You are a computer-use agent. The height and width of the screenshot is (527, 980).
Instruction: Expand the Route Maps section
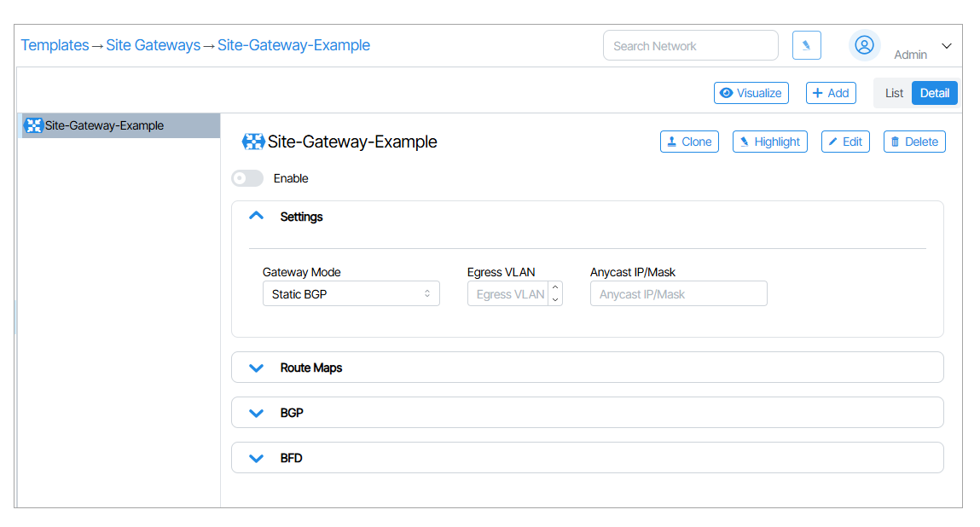tap(256, 368)
